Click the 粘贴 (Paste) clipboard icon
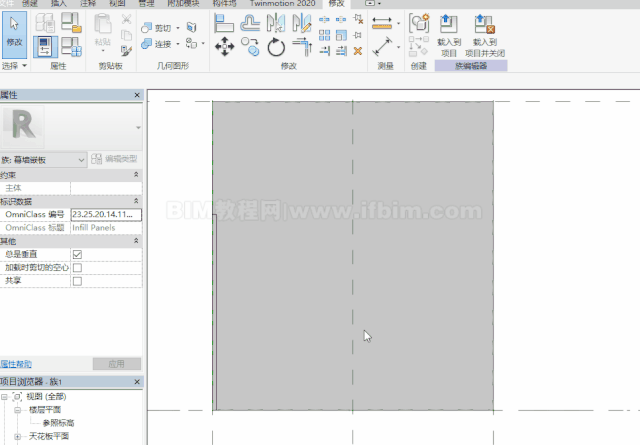640x445 pixels. [x=102, y=23]
